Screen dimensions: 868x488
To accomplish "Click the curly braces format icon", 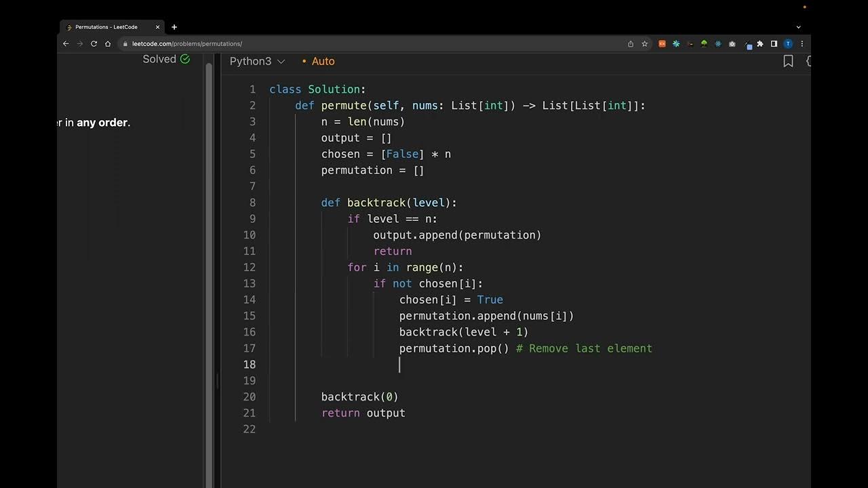I will coord(808,61).
